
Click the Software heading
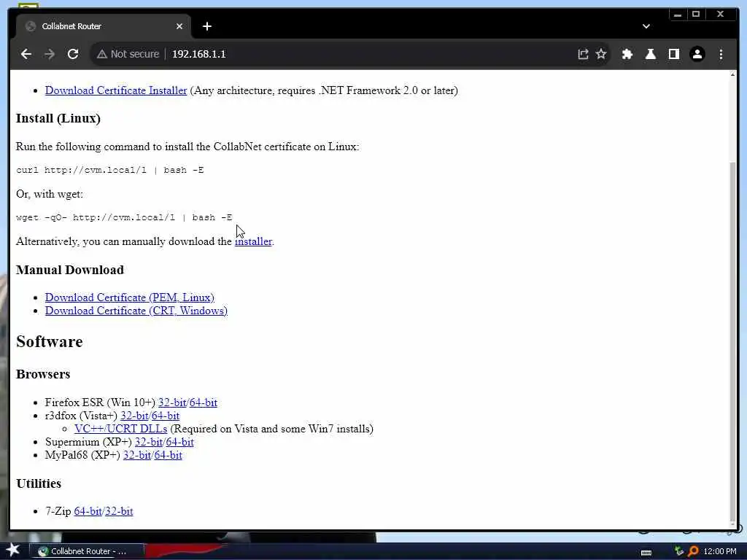49,341
